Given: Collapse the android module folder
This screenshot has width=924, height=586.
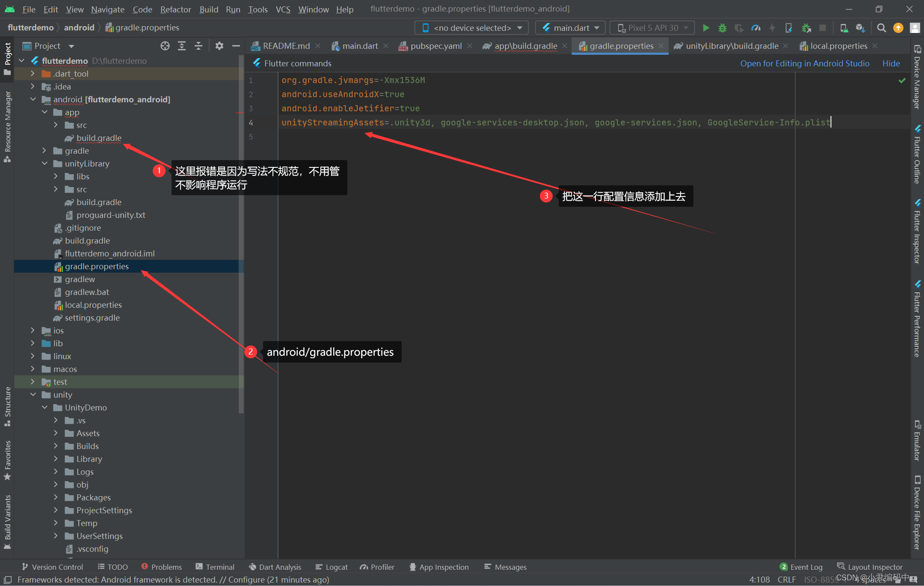Looking at the screenshot, I should [x=33, y=99].
